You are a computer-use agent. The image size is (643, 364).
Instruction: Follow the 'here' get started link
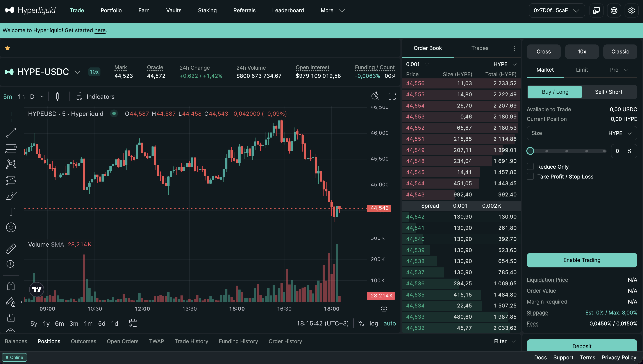[100, 30]
